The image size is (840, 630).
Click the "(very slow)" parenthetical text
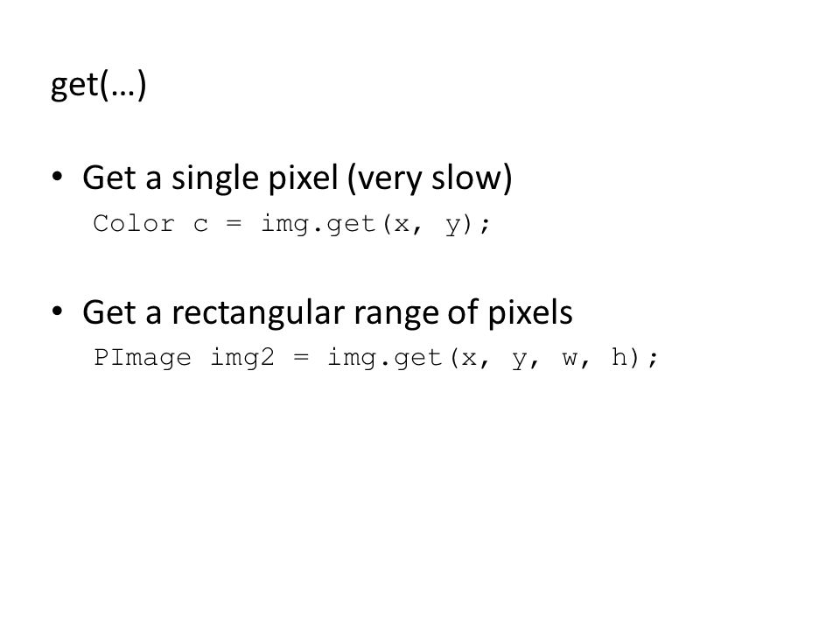point(430,178)
